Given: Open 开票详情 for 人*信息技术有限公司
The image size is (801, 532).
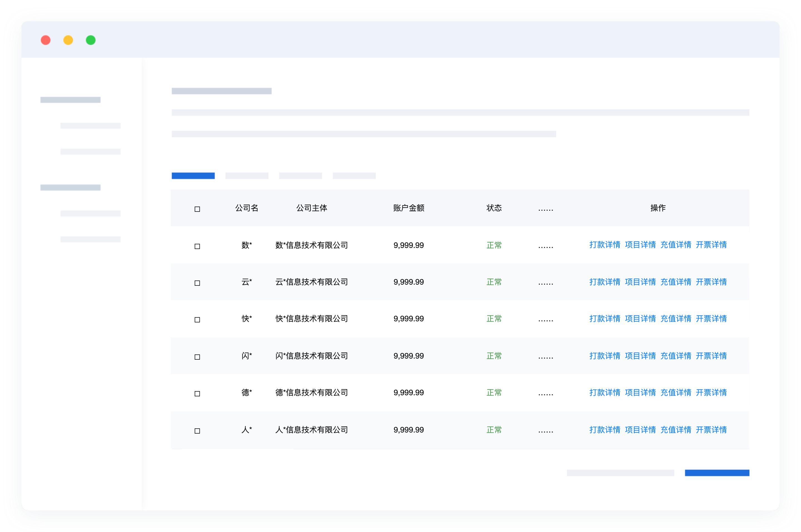Looking at the screenshot, I should click(711, 430).
